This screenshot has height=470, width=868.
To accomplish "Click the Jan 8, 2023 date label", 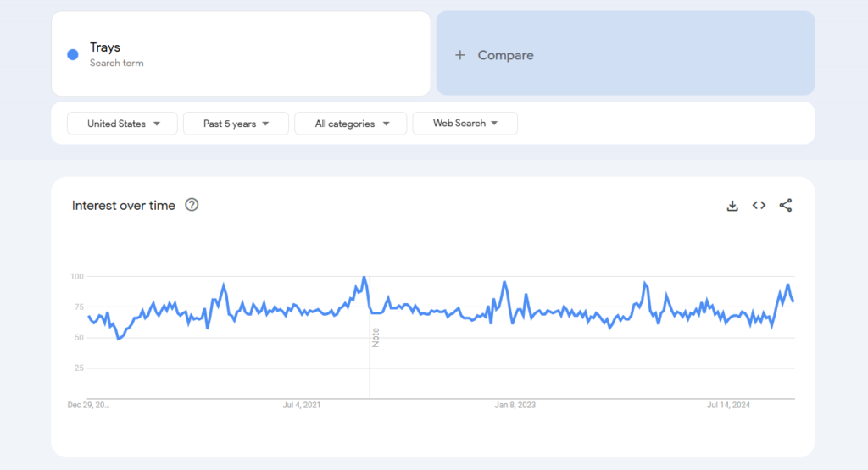I will [x=515, y=406].
